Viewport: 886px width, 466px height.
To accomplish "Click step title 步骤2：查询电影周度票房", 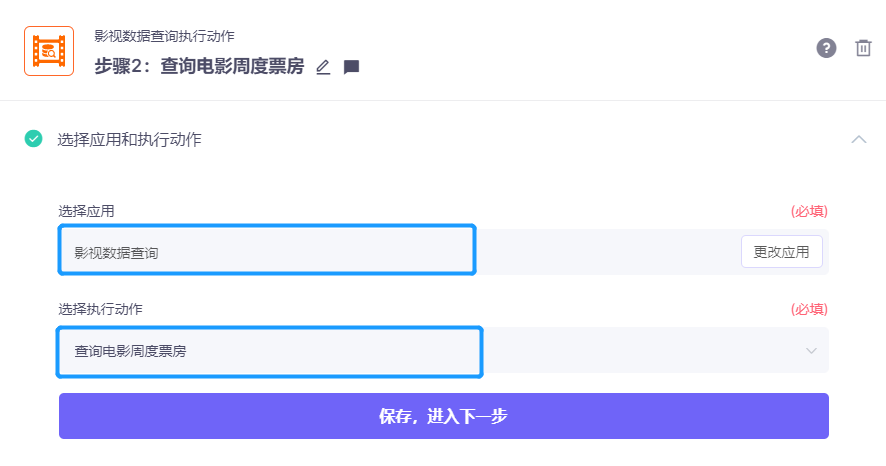I will (x=199, y=67).
